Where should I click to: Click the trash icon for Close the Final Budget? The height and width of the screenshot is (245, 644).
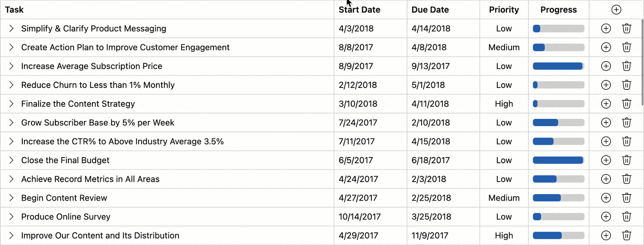click(x=627, y=160)
